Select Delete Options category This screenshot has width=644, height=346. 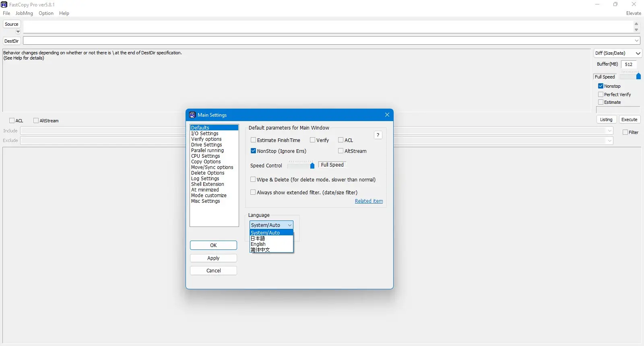[214, 173]
